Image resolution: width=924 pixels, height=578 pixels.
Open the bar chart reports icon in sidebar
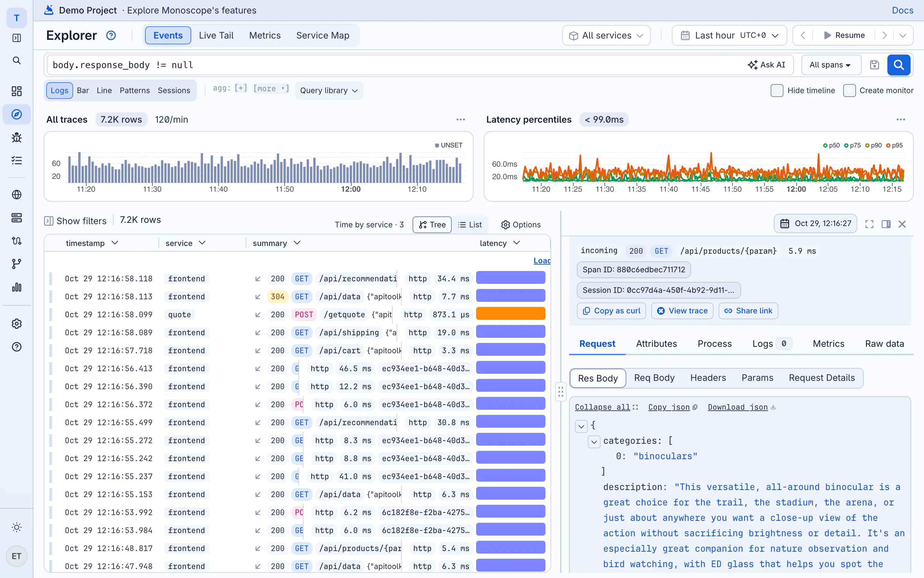pyautogui.click(x=16, y=287)
